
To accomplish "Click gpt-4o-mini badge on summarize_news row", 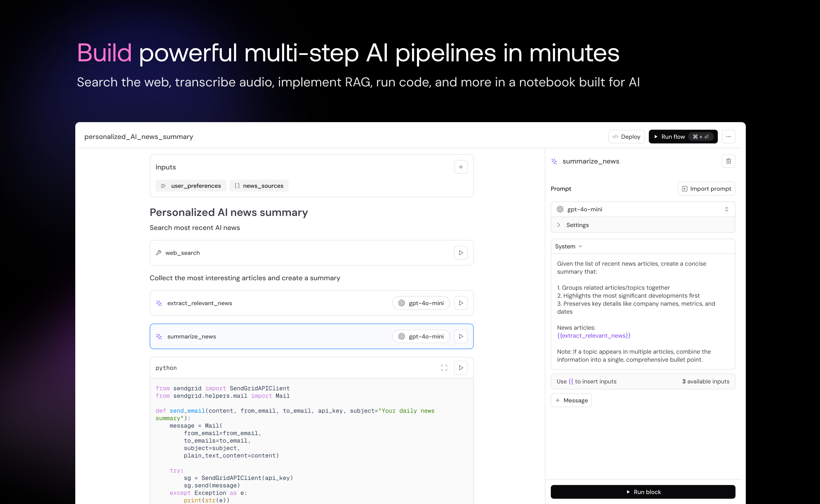I will pyautogui.click(x=421, y=336).
